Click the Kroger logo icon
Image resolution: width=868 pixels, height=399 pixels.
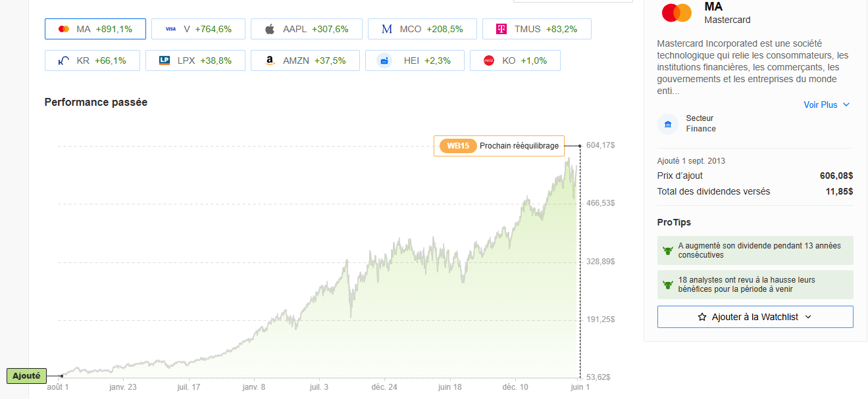pos(64,60)
